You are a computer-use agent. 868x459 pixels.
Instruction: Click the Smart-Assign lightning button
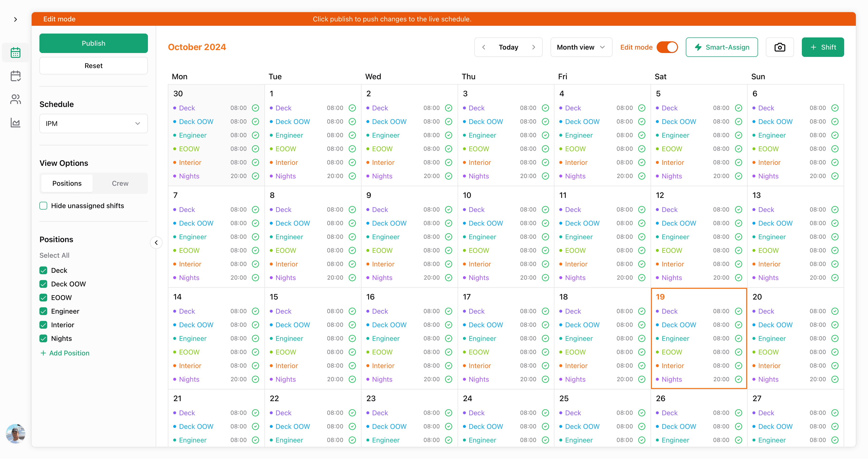tap(721, 47)
